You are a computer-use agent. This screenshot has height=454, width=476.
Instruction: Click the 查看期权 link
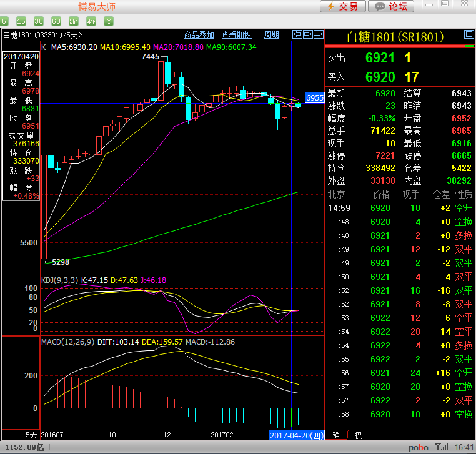pyautogui.click(x=237, y=35)
